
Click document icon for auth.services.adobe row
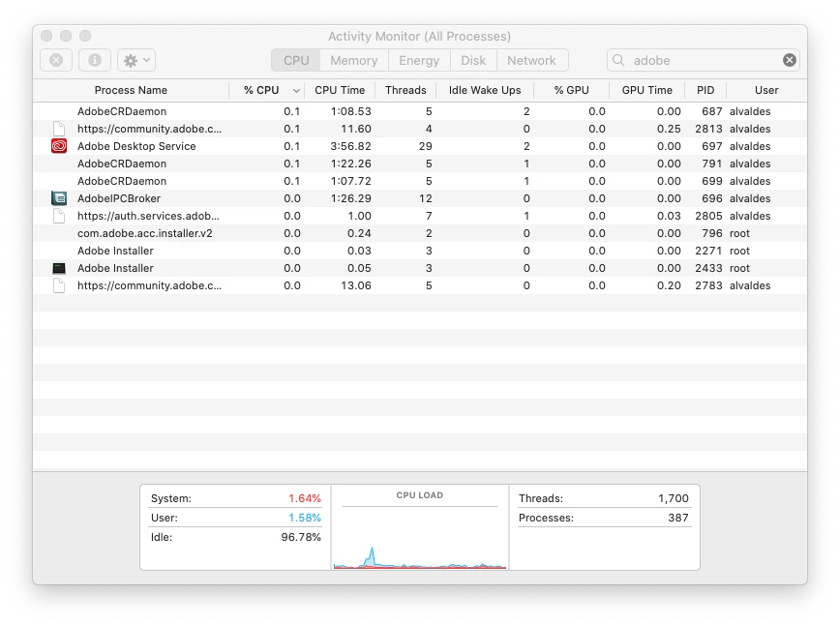tap(59, 216)
